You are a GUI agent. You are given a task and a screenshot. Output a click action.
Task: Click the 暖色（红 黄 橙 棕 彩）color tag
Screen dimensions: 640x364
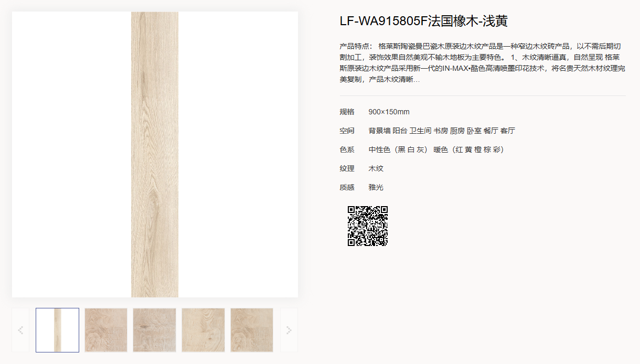point(469,149)
